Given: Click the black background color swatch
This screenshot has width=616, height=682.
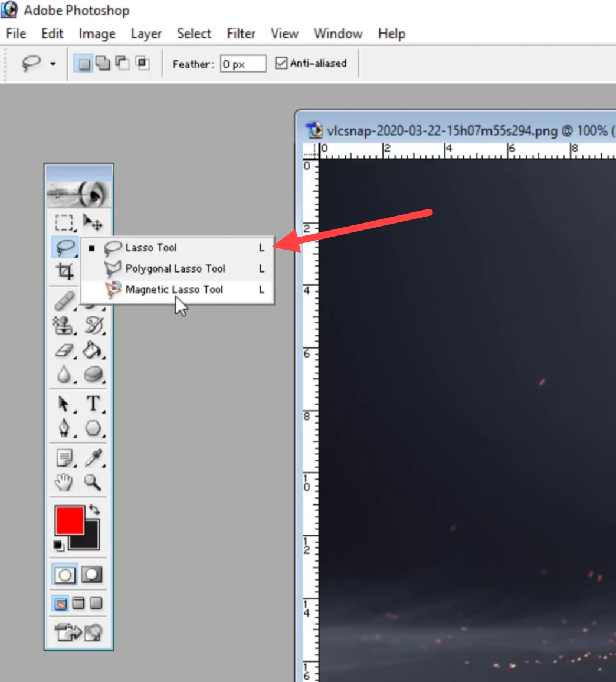Looking at the screenshot, I should [x=92, y=542].
